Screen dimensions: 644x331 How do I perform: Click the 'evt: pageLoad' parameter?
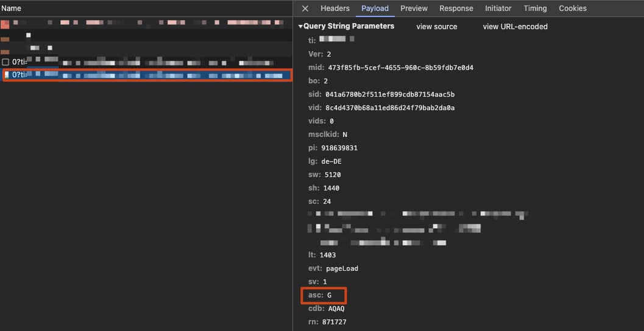[x=334, y=268]
